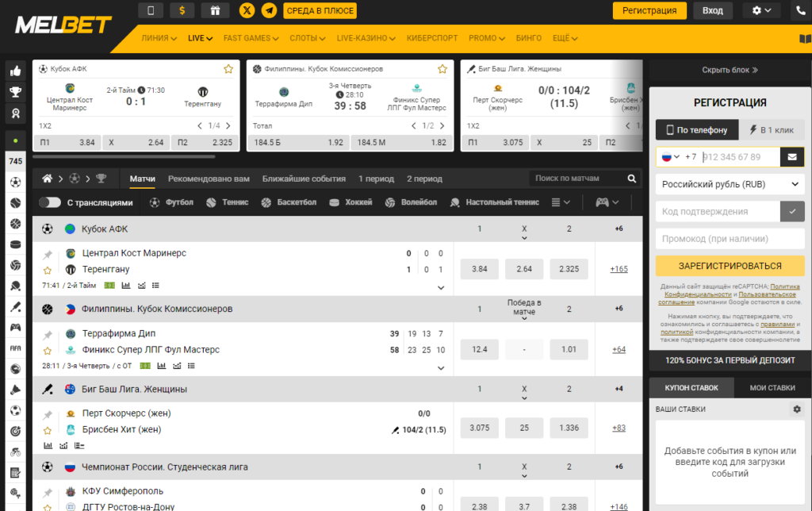
Task: Focus the Код подтверждения field
Action: [718, 211]
